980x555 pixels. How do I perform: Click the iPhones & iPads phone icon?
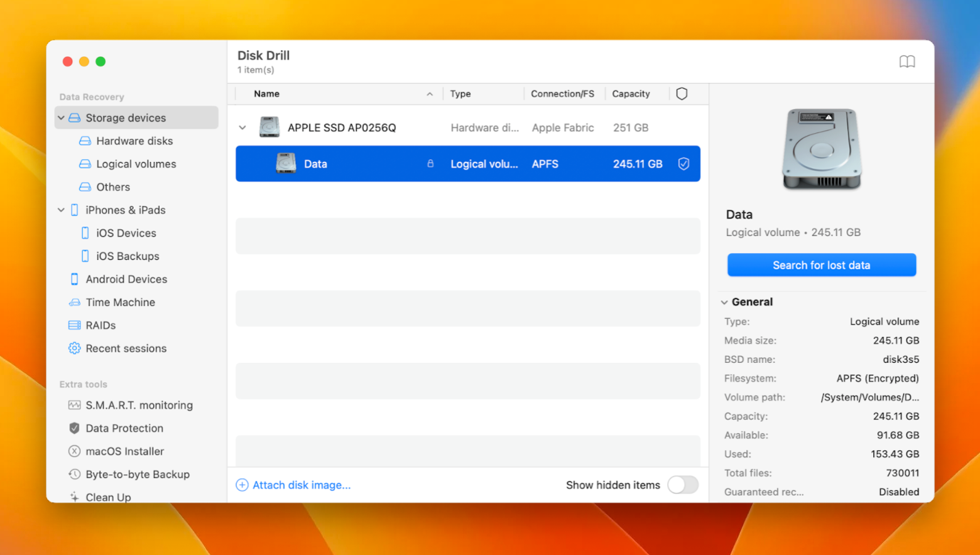click(x=75, y=210)
